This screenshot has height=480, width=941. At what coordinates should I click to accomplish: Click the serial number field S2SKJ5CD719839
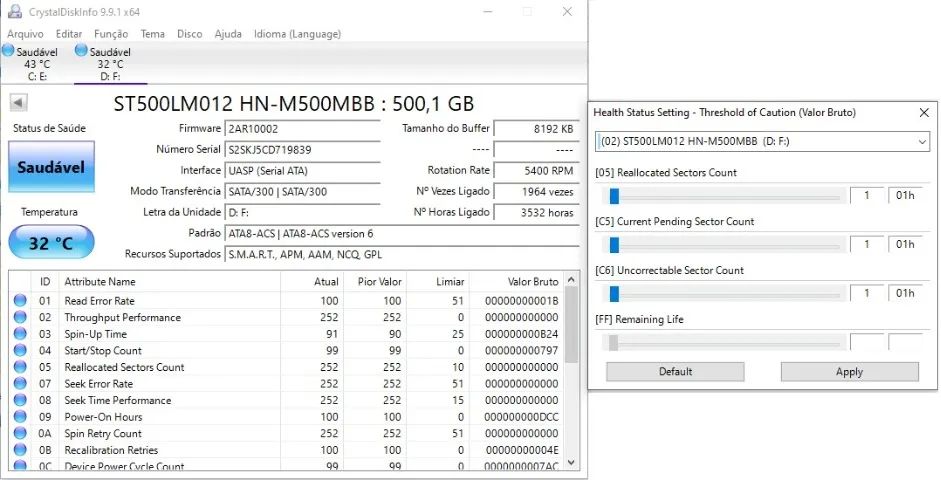tap(302, 149)
